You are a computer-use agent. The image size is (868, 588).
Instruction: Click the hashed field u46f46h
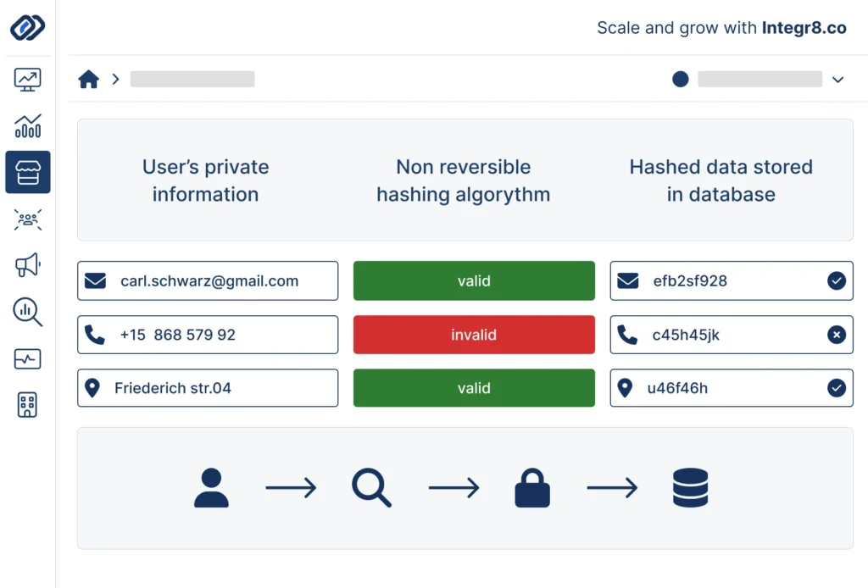coord(732,388)
